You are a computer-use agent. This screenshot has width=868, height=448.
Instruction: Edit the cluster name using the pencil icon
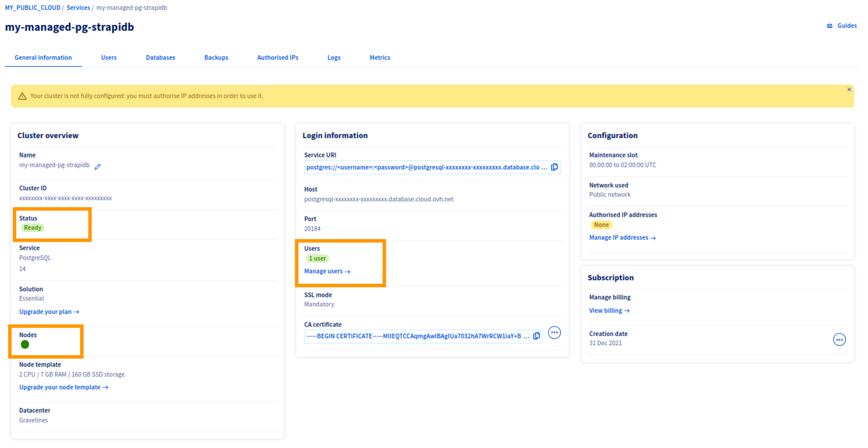pos(97,165)
